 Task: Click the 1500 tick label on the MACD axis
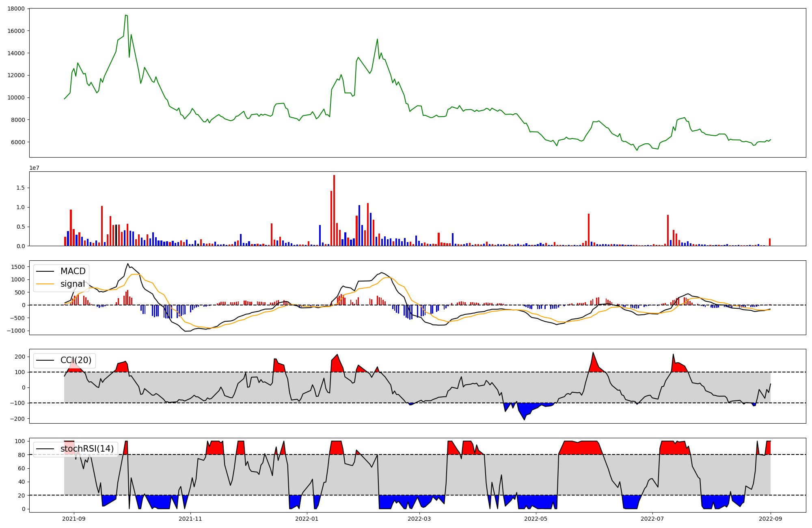coord(18,267)
